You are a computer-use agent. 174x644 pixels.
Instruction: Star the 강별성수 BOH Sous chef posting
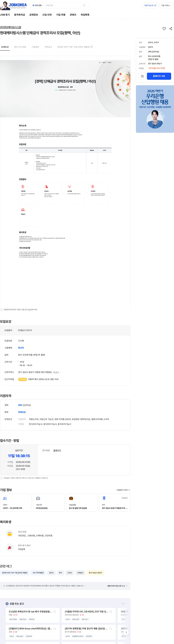(55, 629)
